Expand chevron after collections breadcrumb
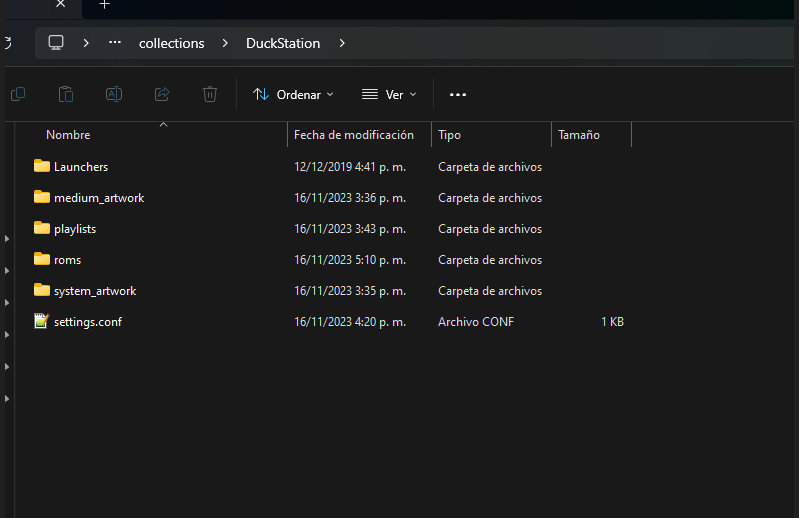The image size is (799, 518). (x=225, y=43)
